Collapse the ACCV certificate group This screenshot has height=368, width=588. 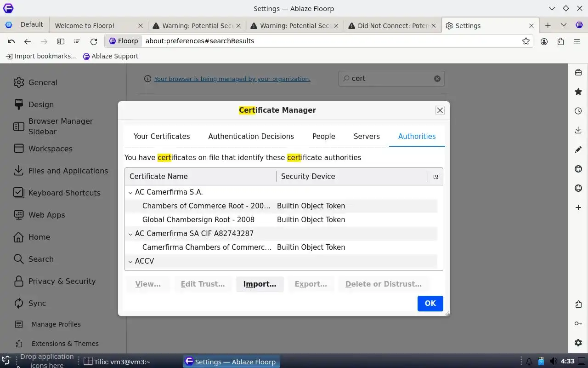130,262
